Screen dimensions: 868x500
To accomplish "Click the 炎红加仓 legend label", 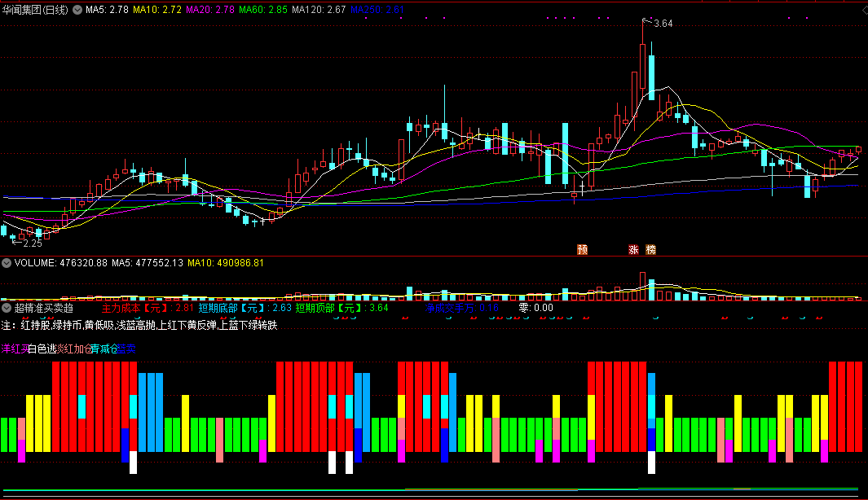I will (75, 349).
